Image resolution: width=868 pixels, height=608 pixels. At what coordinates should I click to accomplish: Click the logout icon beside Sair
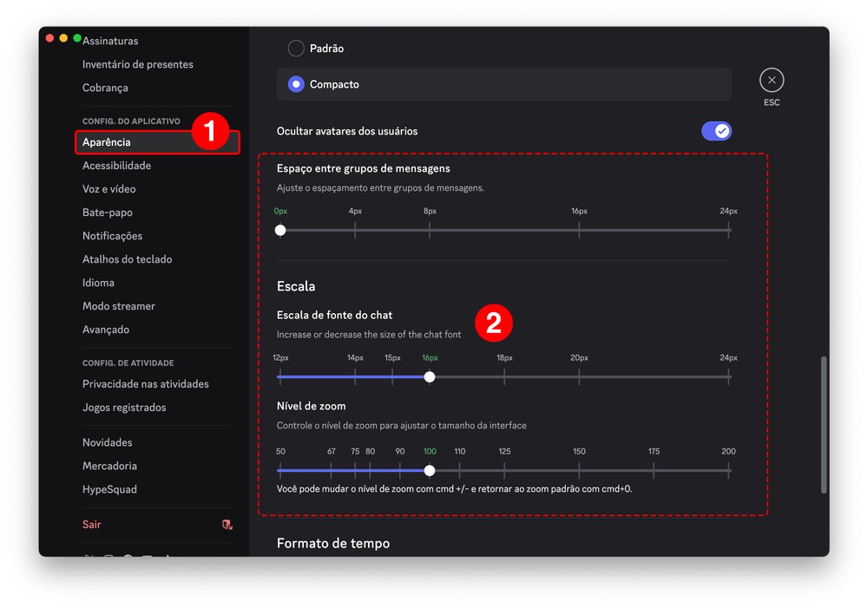click(227, 525)
